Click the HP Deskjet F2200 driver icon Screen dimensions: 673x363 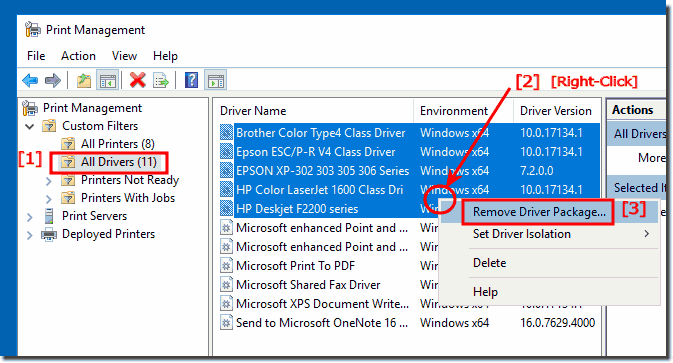[x=227, y=209]
